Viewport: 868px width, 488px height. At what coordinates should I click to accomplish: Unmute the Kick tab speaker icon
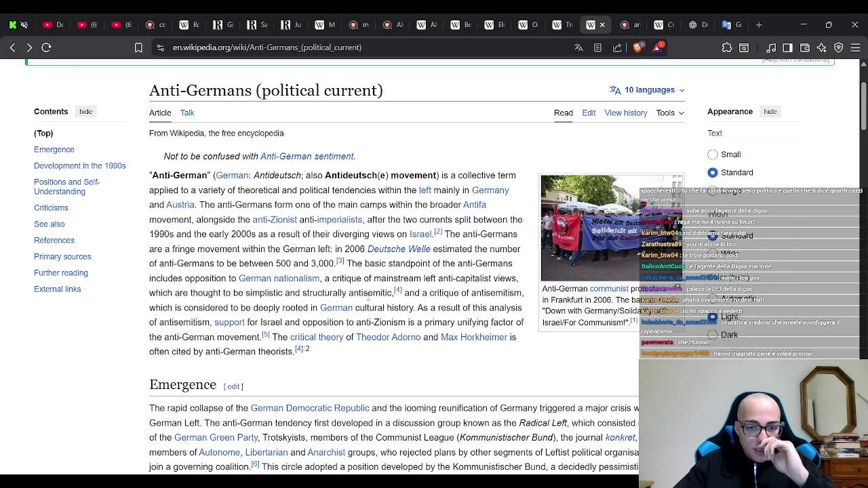pyautogui.click(x=24, y=25)
